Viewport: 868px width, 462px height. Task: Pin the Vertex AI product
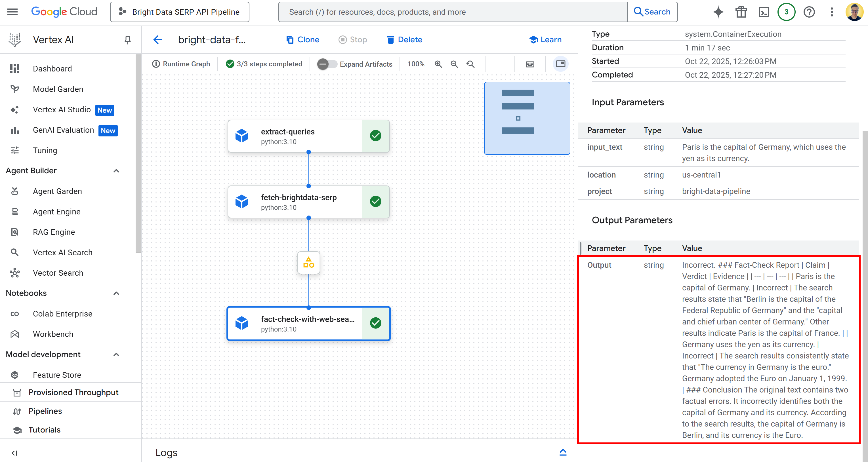coord(127,40)
